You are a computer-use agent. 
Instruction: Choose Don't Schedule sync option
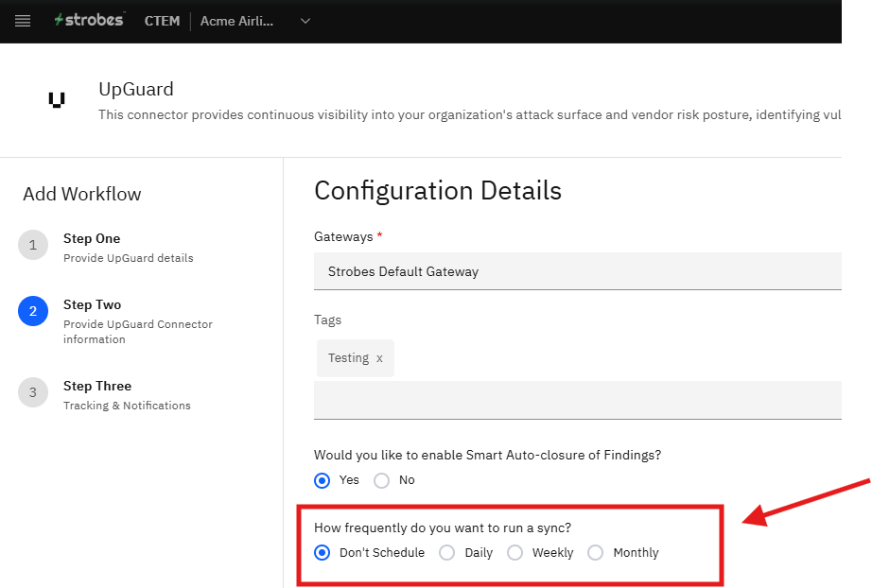pos(322,552)
